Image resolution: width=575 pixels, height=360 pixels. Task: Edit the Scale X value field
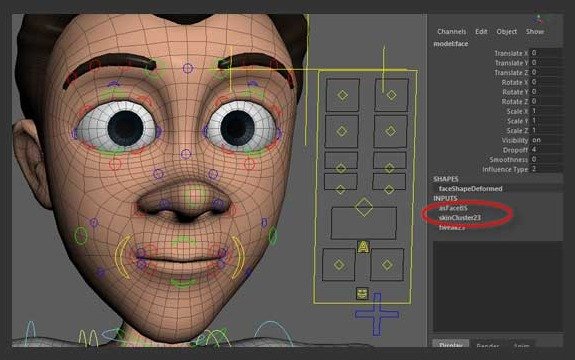(546, 111)
